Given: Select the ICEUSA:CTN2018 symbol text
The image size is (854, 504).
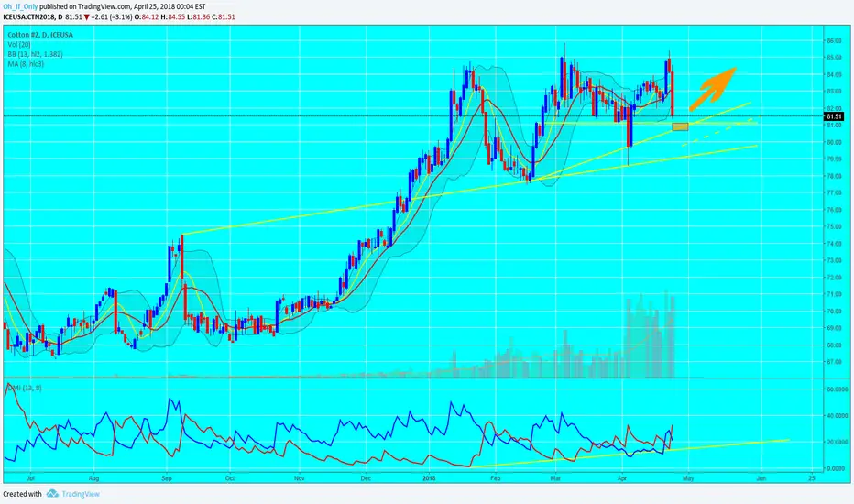Looking at the screenshot, I should coord(30,16).
